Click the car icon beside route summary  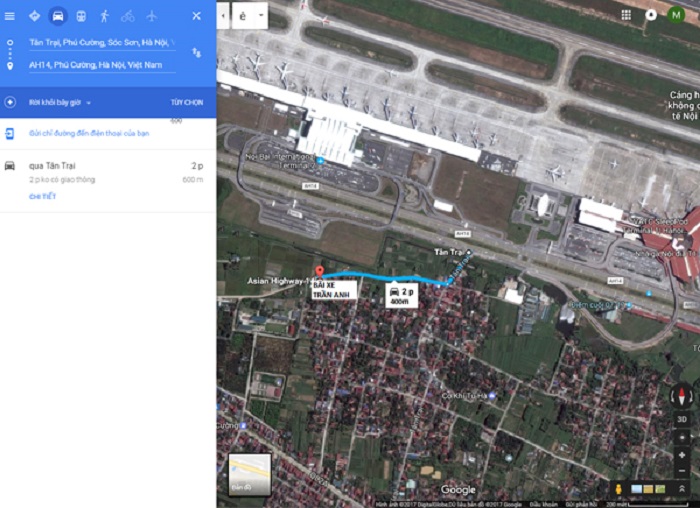click(10, 166)
